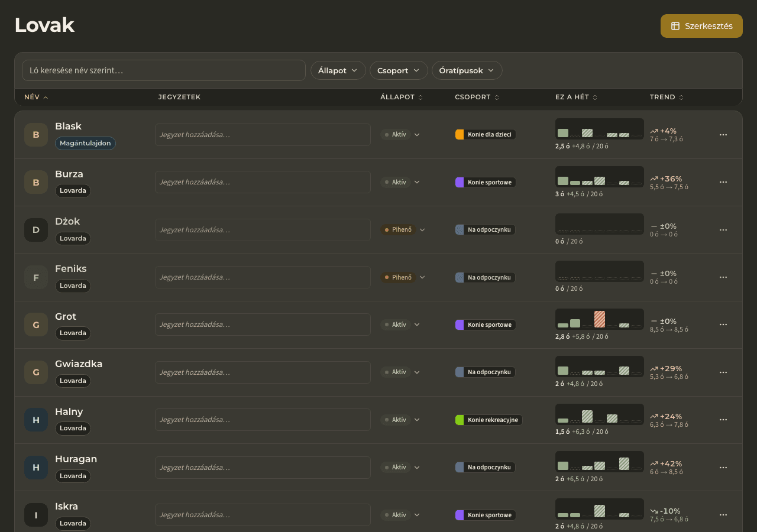Click the Jegyzetek column header
The image size is (757, 532).
180,97
